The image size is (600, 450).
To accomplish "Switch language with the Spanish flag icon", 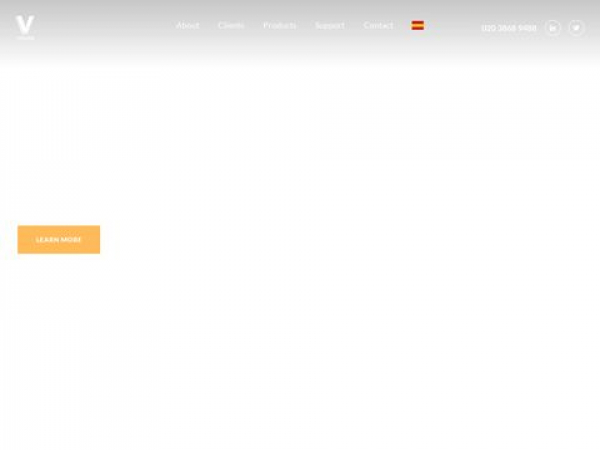I will (417, 25).
